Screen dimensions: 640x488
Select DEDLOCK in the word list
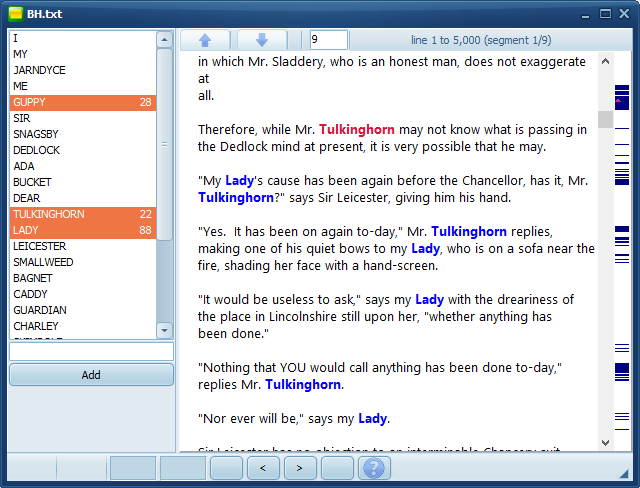coord(83,150)
